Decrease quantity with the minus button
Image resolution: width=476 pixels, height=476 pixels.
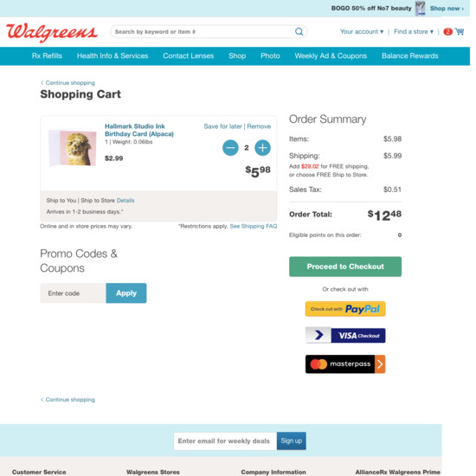[230, 148]
